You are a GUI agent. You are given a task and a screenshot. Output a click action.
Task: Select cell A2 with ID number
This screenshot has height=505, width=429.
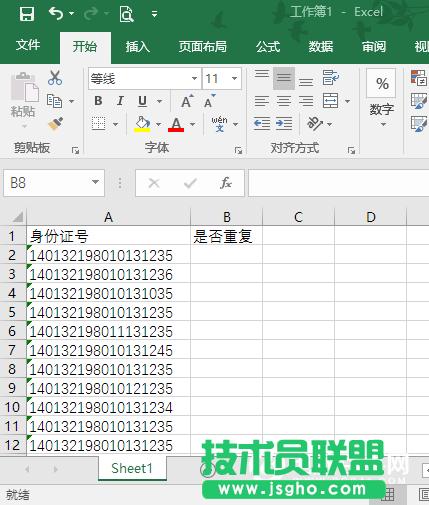[x=108, y=256]
